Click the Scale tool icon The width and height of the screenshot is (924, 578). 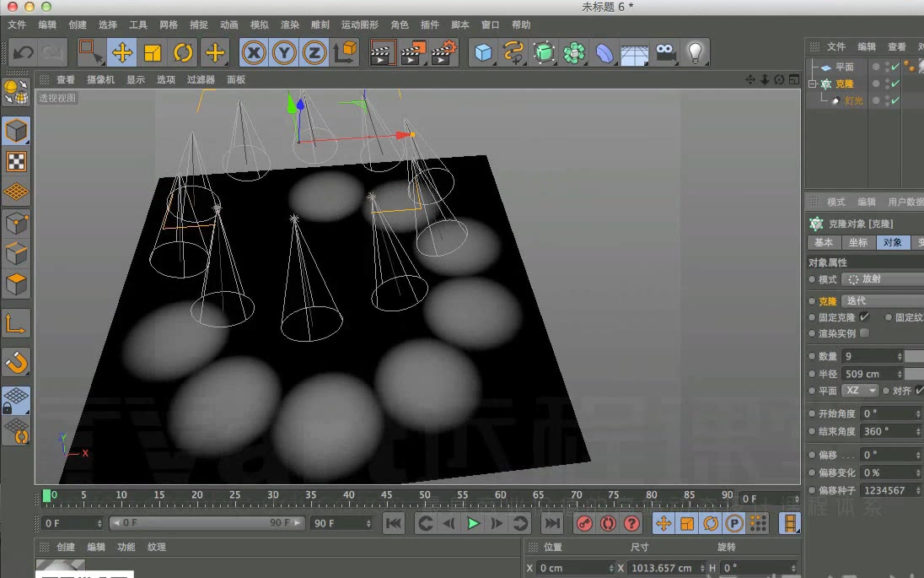coord(153,53)
